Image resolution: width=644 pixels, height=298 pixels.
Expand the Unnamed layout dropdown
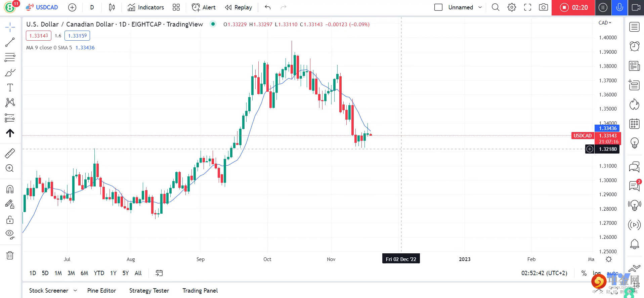(480, 7)
